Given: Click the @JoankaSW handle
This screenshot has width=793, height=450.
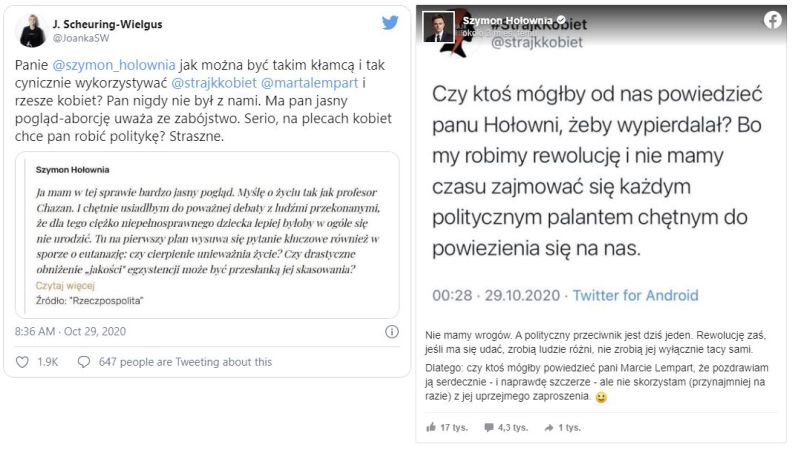Looking at the screenshot, I should 81,38.
